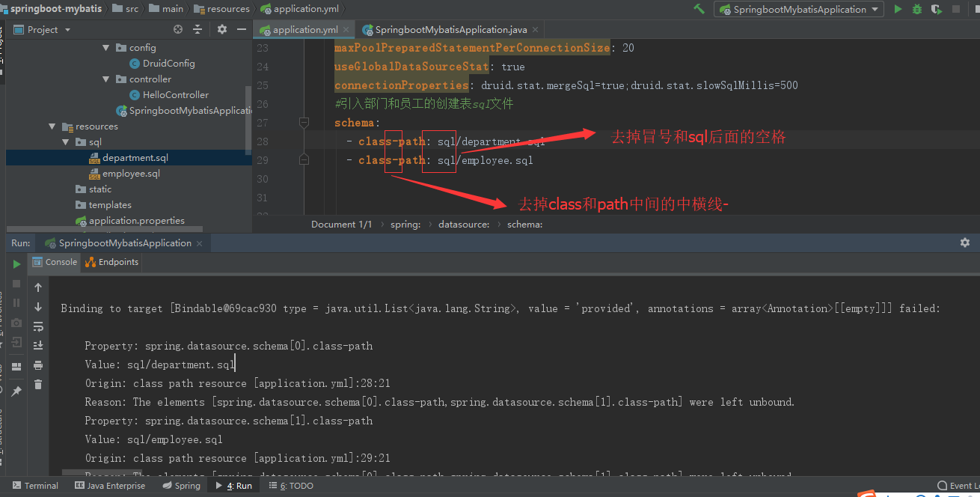980x497 pixels.
Task: Pin the run tab
Action: [16, 391]
